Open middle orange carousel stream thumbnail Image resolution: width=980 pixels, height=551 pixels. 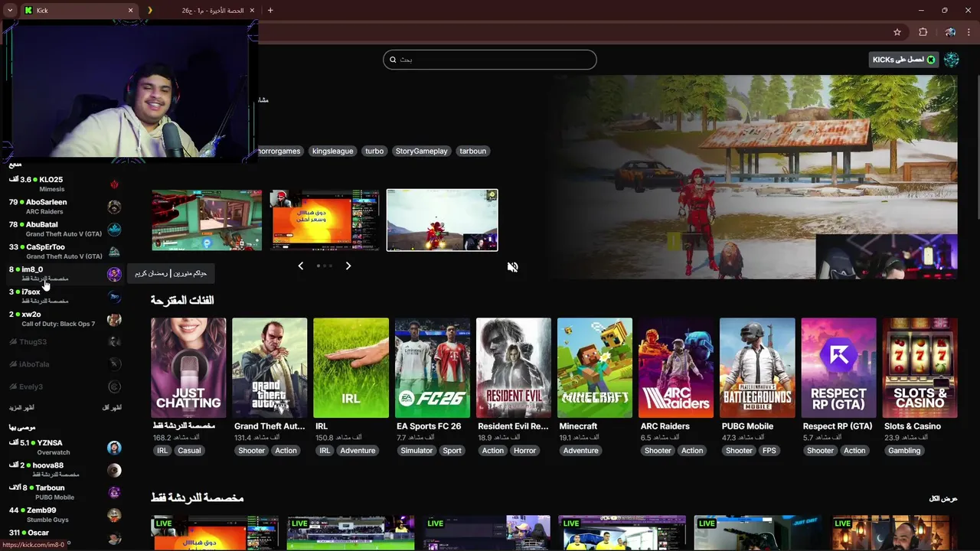[325, 220]
